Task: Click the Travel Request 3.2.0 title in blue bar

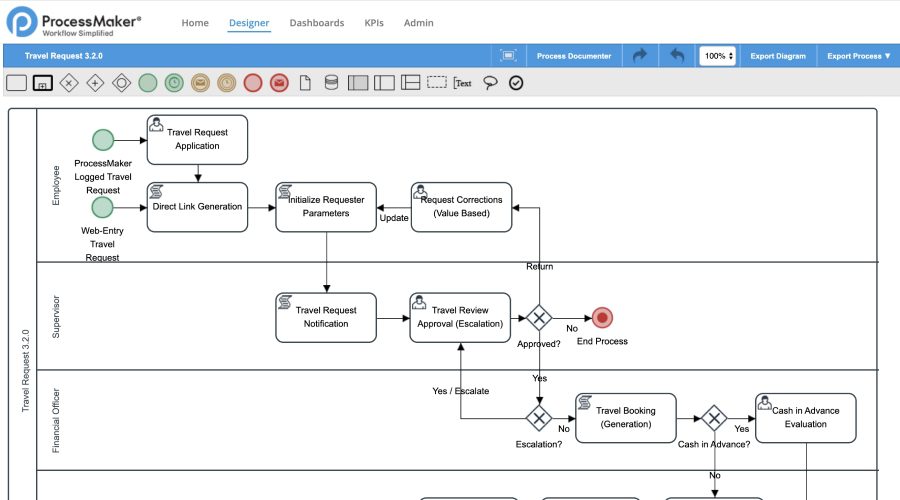Action: (x=64, y=56)
